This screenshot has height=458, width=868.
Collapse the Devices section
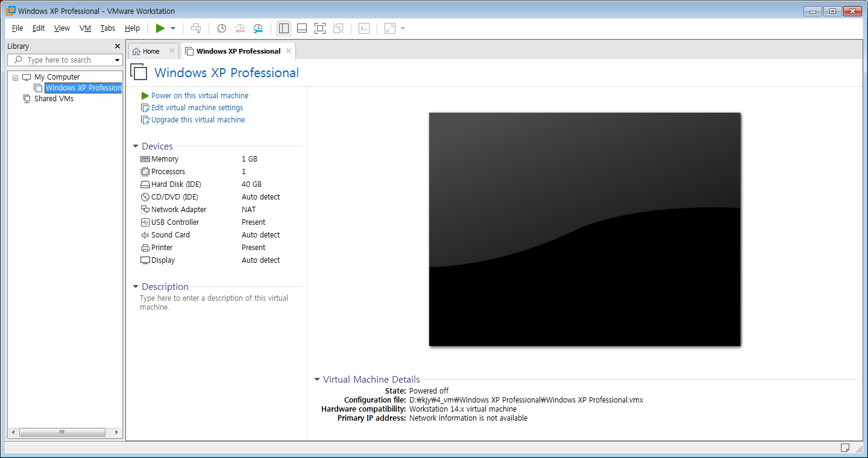pos(136,146)
